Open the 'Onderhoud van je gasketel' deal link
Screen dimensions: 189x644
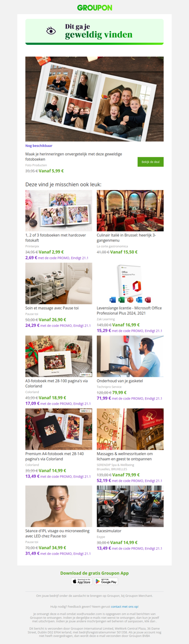(120, 381)
